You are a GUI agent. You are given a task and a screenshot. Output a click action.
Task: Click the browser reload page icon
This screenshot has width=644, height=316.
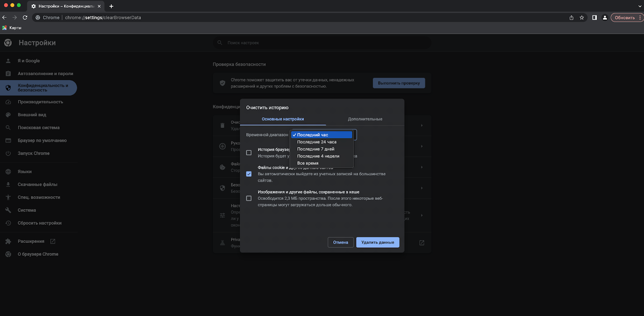(x=25, y=18)
